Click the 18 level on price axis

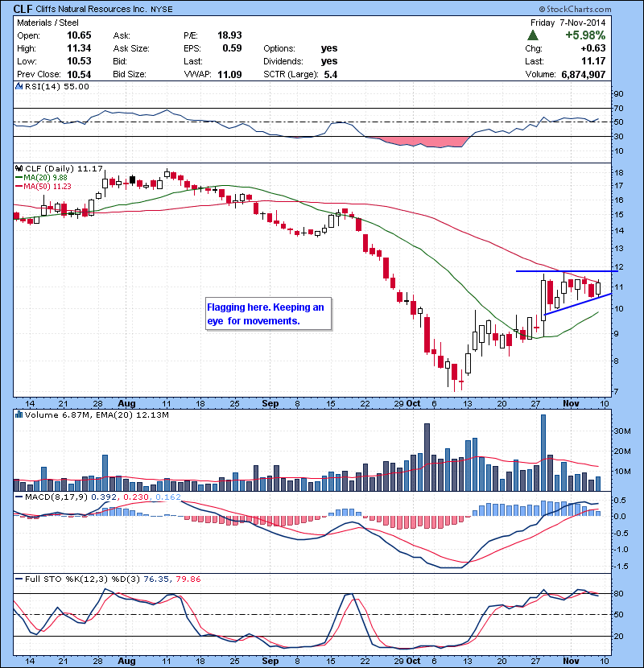coord(619,173)
